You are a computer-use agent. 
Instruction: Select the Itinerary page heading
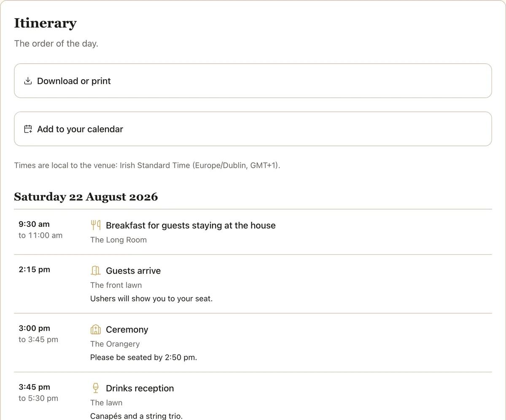pyautogui.click(x=45, y=23)
